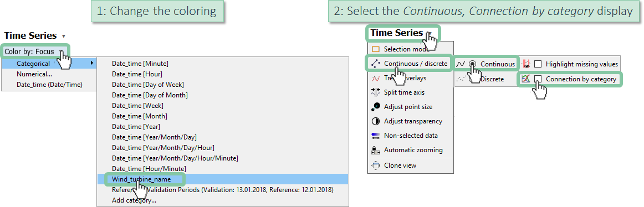Image resolution: width=644 pixels, height=207 pixels.
Task: Click the Automatic zooming icon
Action: [x=375, y=150]
